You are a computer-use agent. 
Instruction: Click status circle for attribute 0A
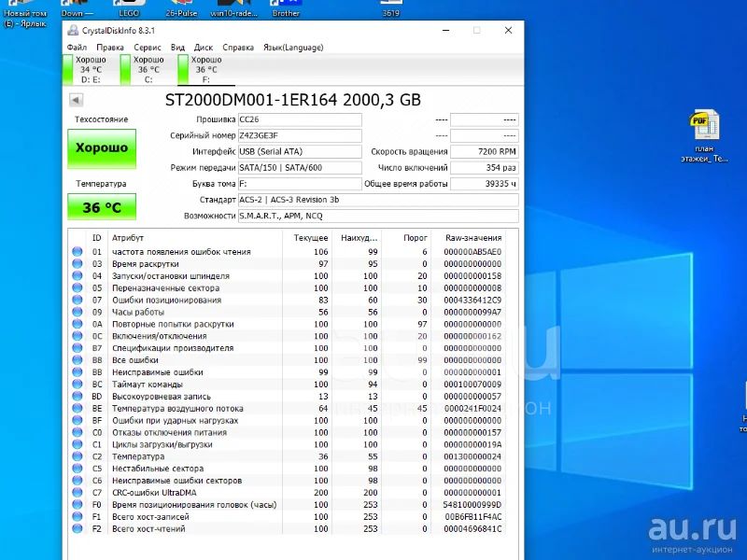(x=78, y=324)
